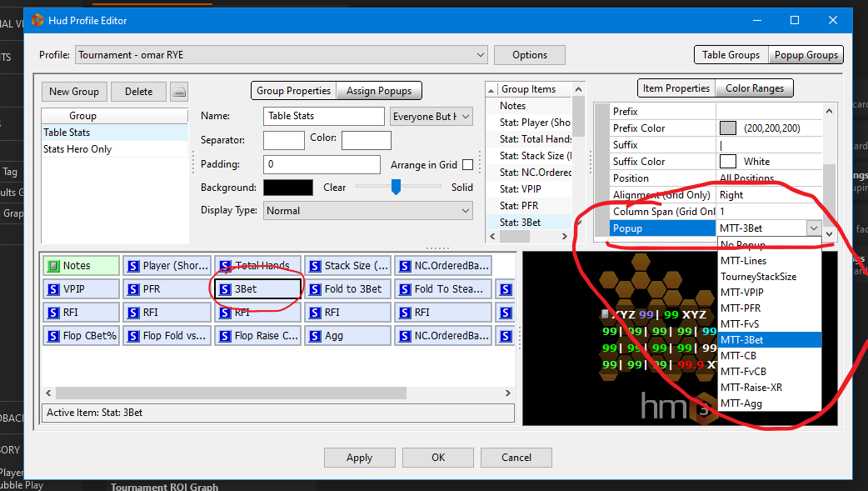
Task: Choose MTT-Agg in popup list
Action: click(770, 403)
